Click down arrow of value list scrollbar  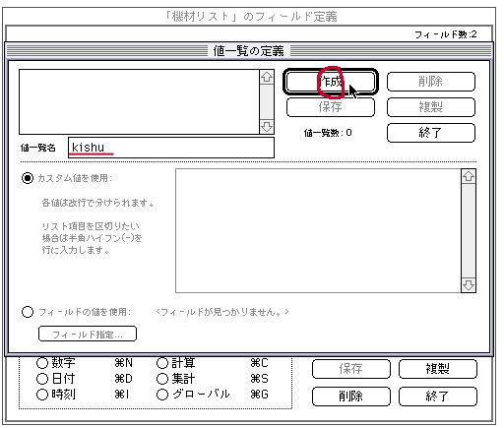tap(267, 127)
